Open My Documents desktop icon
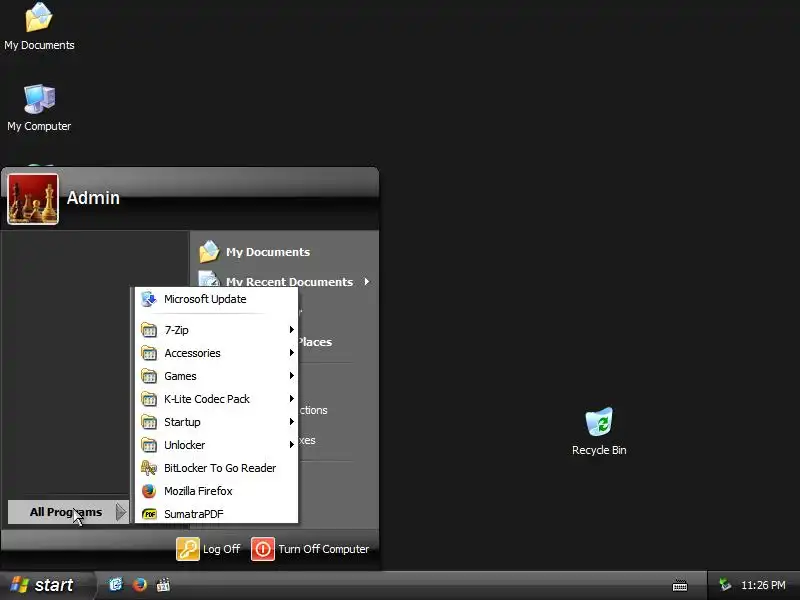This screenshot has width=800, height=600. pos(39,27)
